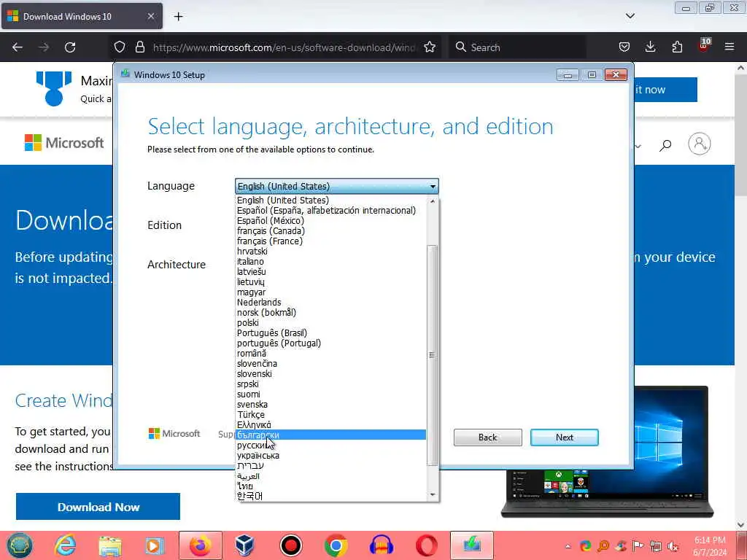This screenshot has height=560, width=747.
Task: Select Ελληνικά in language list
Action: point(330,425)
